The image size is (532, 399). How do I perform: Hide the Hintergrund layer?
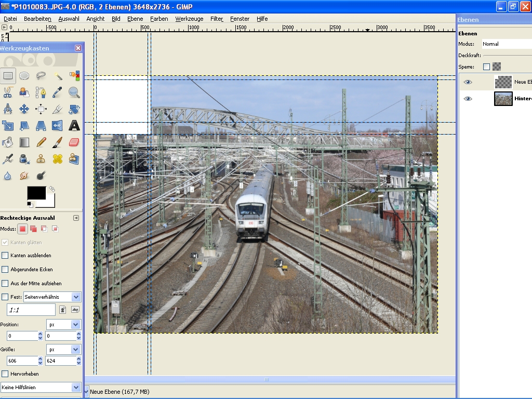point(468,99)
